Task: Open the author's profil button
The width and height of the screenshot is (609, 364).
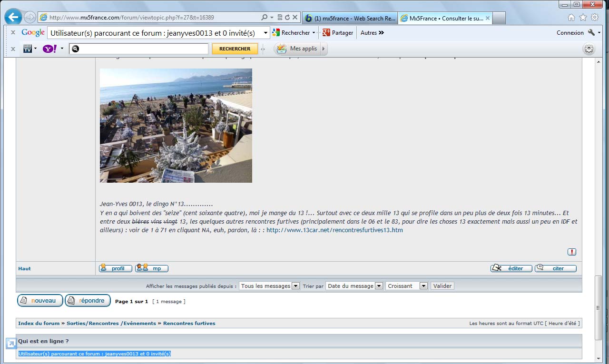Action: point(116,268)
